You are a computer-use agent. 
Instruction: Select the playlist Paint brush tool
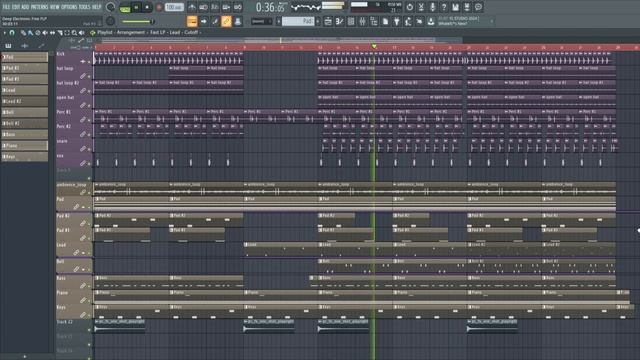click(30, 33)
